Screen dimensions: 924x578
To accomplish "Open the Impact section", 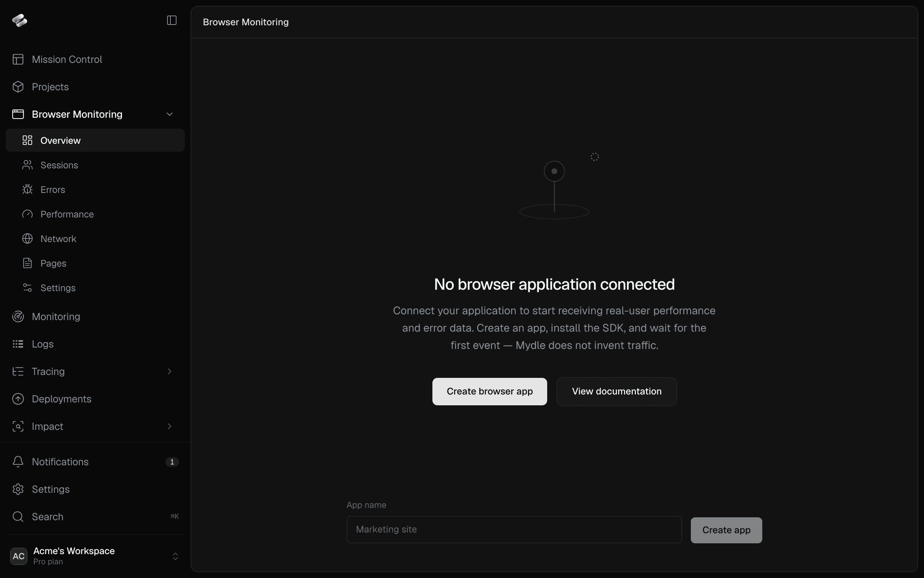I will (95, 426).
